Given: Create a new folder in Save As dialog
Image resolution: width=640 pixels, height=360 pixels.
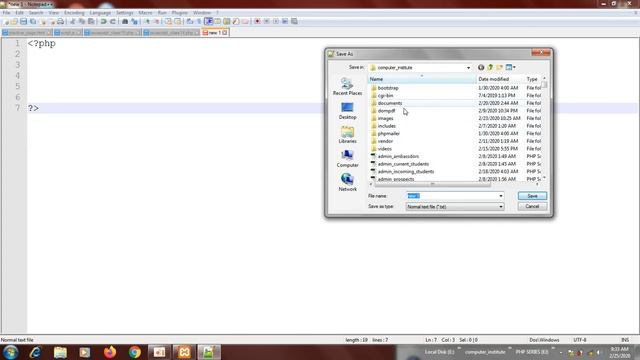Looking at the screenshot, I should click(x=500, y=67).
